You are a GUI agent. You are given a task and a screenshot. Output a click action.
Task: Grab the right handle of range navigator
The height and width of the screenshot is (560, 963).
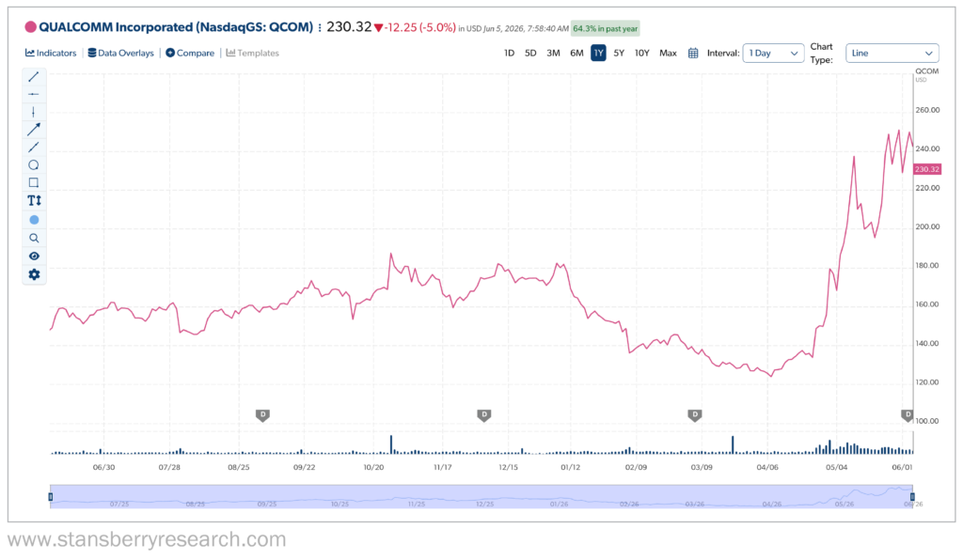coord(912,496)
